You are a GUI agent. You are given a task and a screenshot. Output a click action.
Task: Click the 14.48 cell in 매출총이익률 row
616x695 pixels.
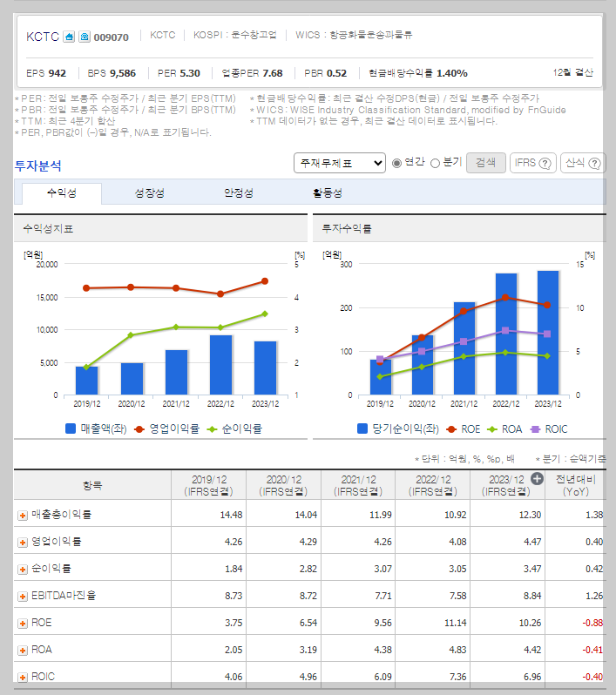231,515
